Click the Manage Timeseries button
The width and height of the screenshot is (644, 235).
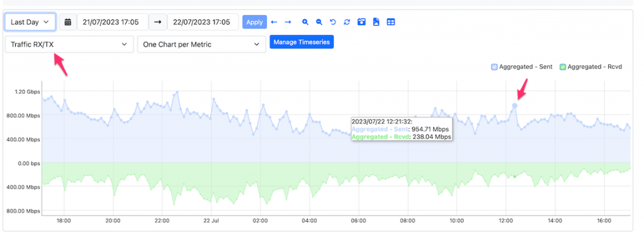coord(302,42)
